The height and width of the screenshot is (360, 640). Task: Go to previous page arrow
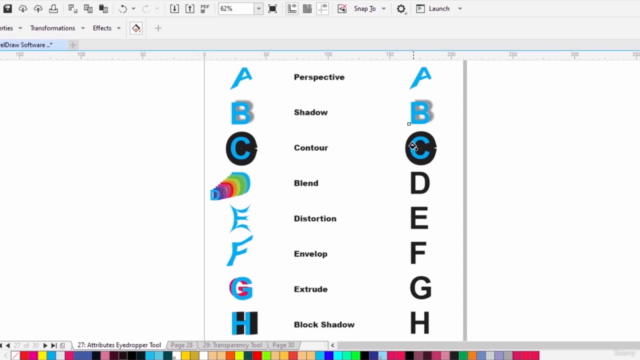point(8,345)
